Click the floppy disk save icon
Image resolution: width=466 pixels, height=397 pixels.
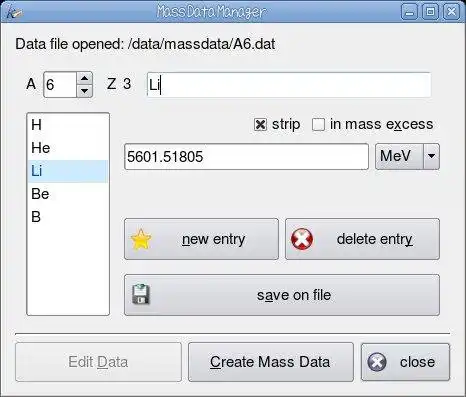coord(141,294)
